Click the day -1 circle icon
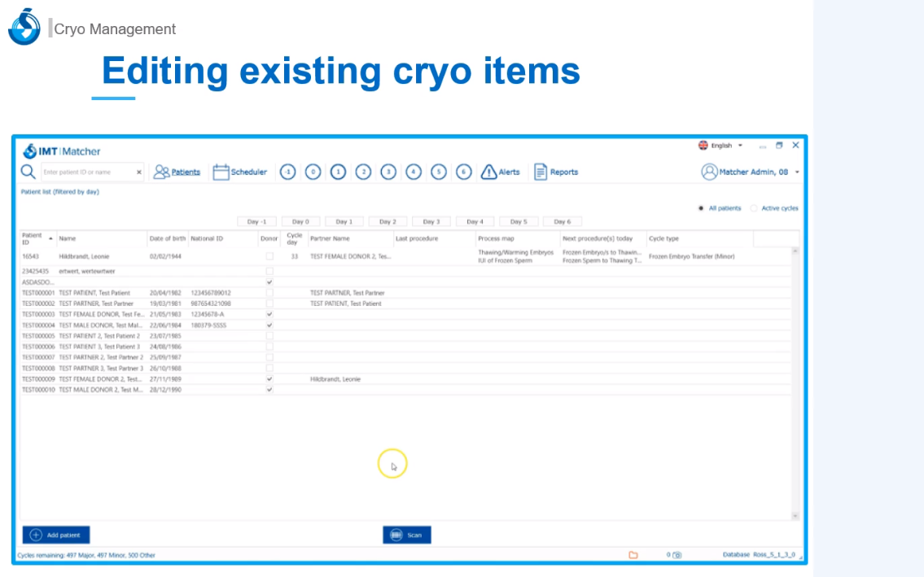 coord(287,172)
